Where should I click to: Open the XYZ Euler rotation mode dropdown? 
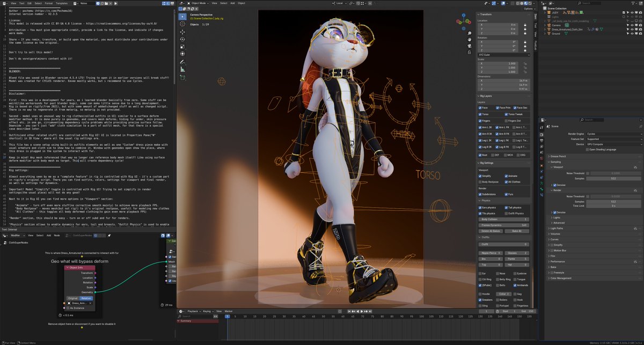click(x=503, y=55)
